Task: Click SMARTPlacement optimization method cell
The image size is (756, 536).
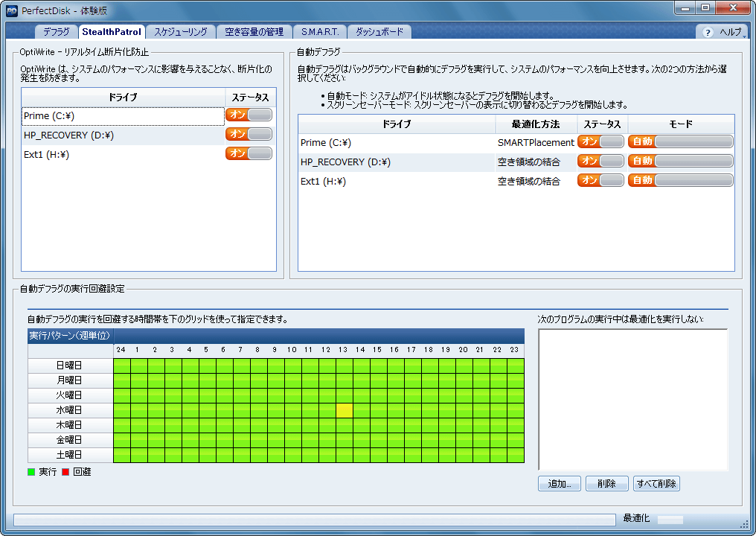Action: point(536,143)
